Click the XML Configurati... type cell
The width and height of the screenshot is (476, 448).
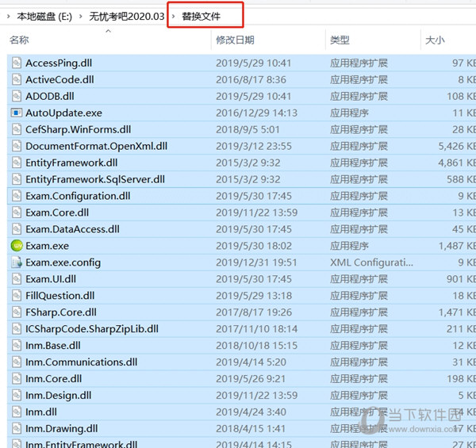pos(371,262)
